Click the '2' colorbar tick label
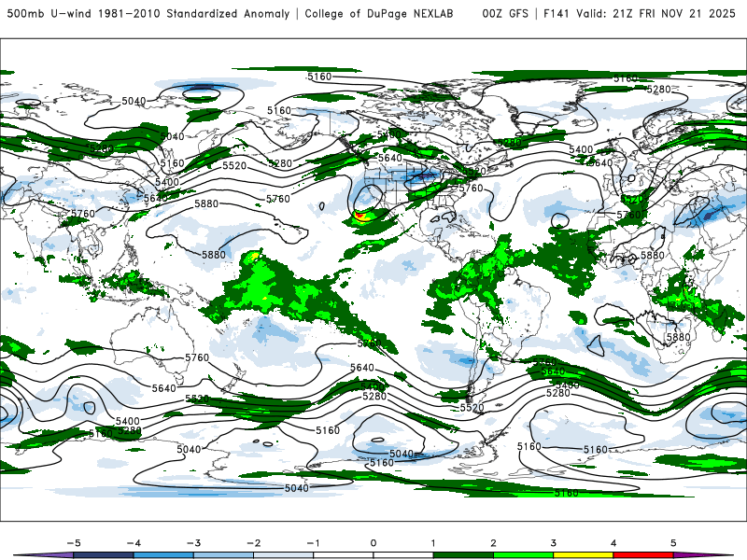The image size is (747, 560). pyautogui.click(x=493, y=543)
